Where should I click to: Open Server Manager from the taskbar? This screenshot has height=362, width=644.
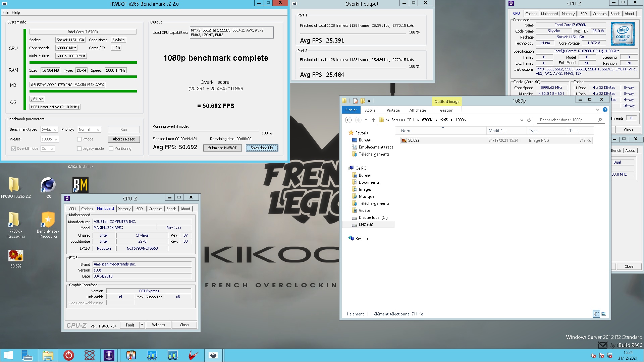[27, 355]
